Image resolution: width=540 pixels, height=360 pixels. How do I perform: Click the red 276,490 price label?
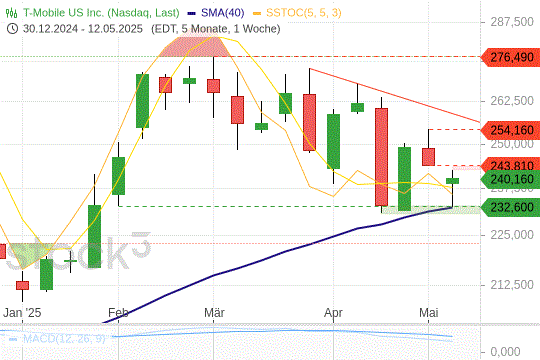coord(510,57)
